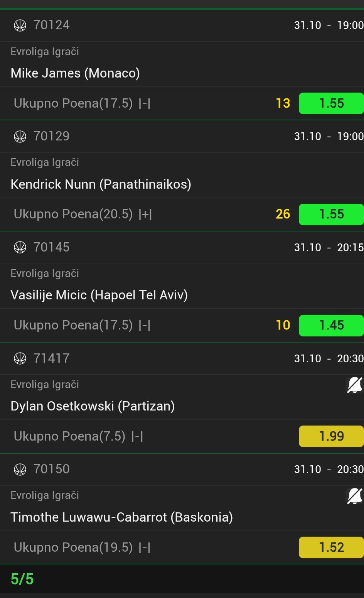
Task: Open Kendrick Nunn (Panathinaikos) event
Action: point(101,184)
